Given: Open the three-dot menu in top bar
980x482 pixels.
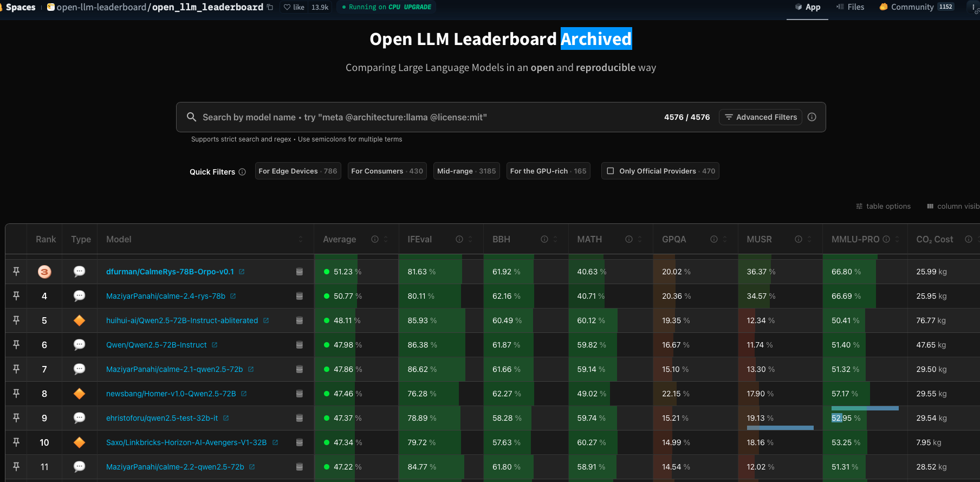Looking at the screenshot, I should click(973, 7).
